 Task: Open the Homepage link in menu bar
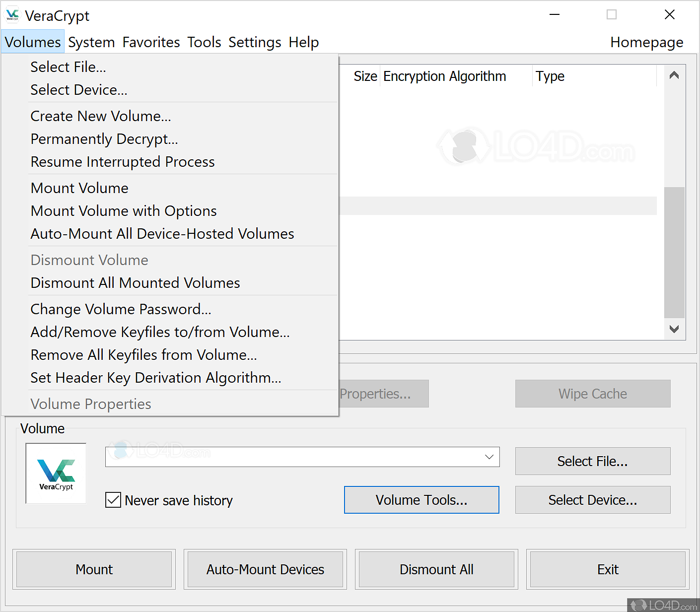click(646, 42)
